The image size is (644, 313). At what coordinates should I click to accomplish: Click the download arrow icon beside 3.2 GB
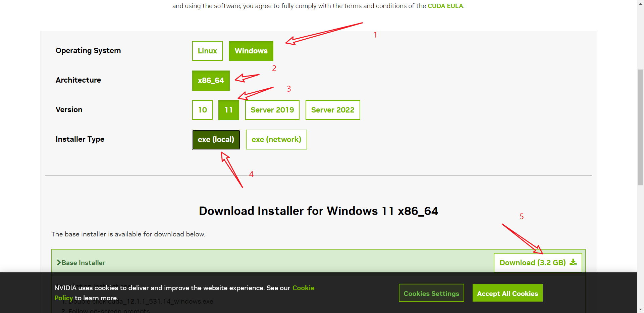coord(573,262)
